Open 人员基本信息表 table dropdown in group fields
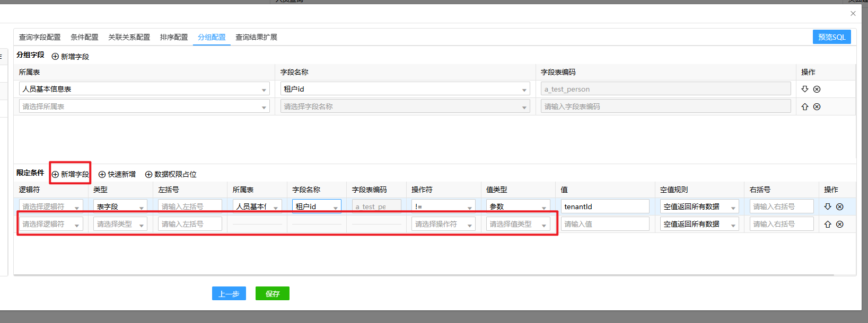The height and width of the screenshot is (323, 868). coord(144,89)
